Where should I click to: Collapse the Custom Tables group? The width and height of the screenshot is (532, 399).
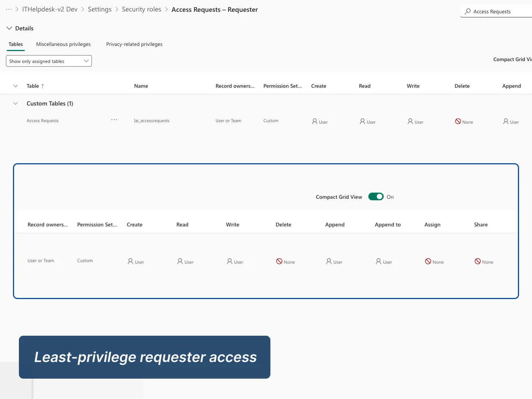click(16, 103)
